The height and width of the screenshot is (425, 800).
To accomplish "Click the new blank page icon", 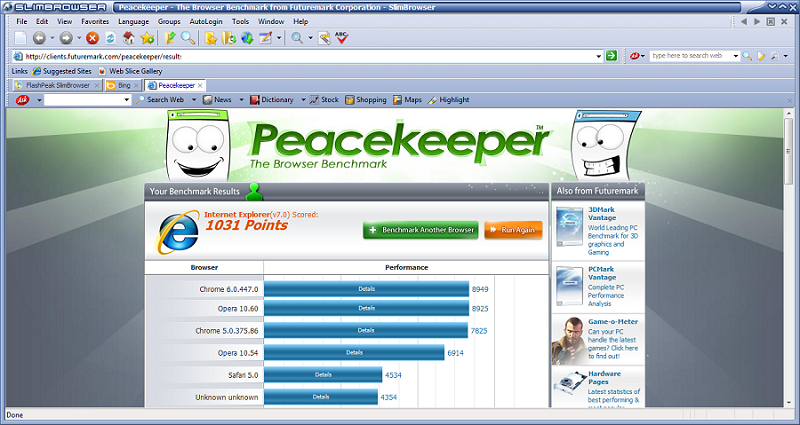I will coord(20,38).
